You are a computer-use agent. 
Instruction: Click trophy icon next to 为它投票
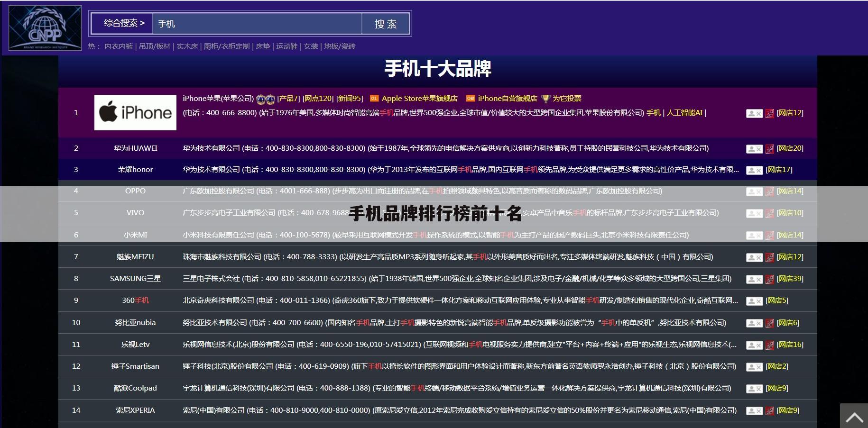[x=545, y=99]
